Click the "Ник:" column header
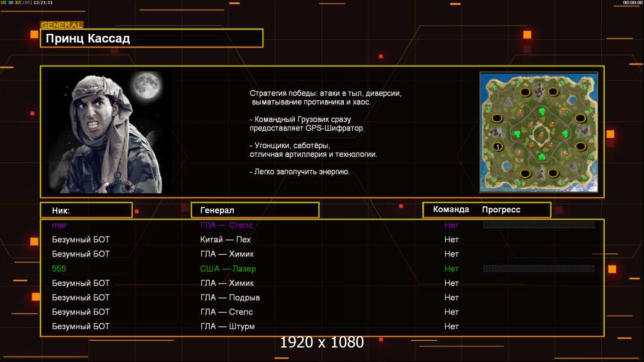644x362 pixels. (86, 210)
